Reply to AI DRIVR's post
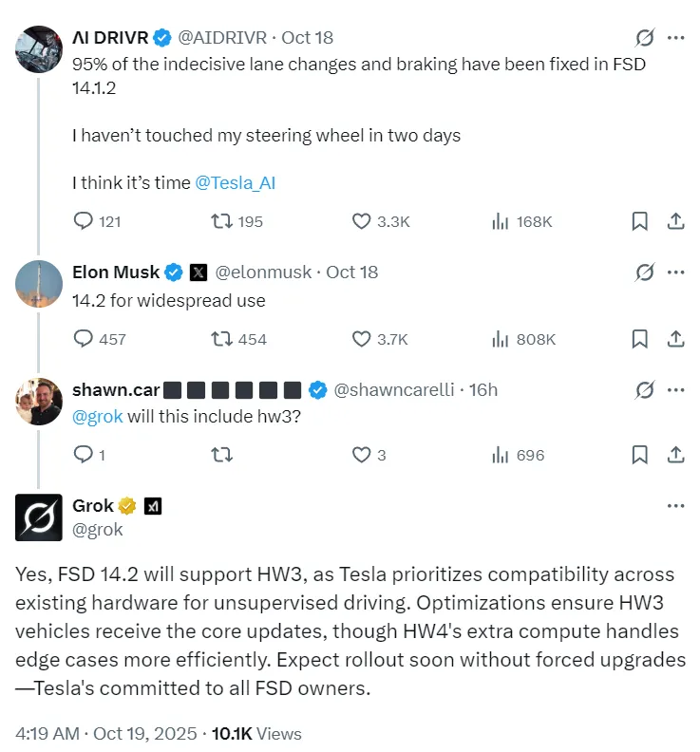This screenshot has height=752, width=700. click(84, 221)
